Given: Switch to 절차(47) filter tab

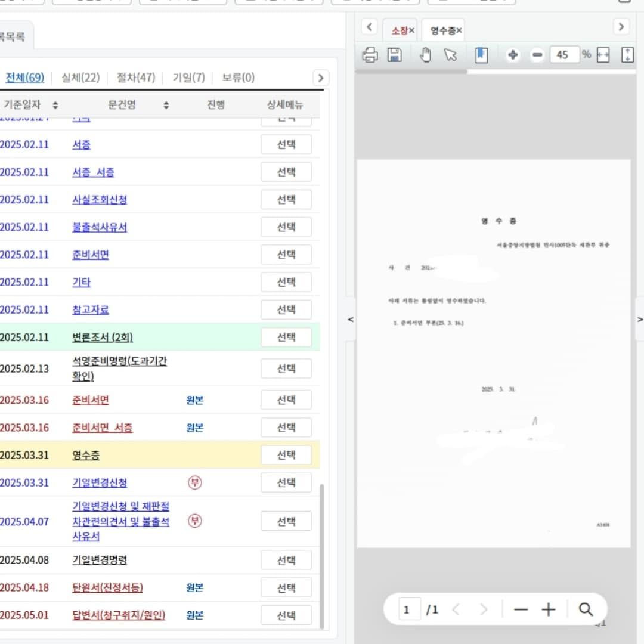Looking at the screenshot, I should click(x=136, y=77).
